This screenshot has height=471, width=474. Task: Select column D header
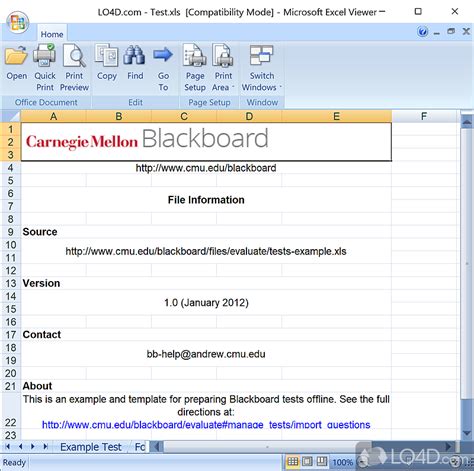pyautogui.click(x=249, y=116)
